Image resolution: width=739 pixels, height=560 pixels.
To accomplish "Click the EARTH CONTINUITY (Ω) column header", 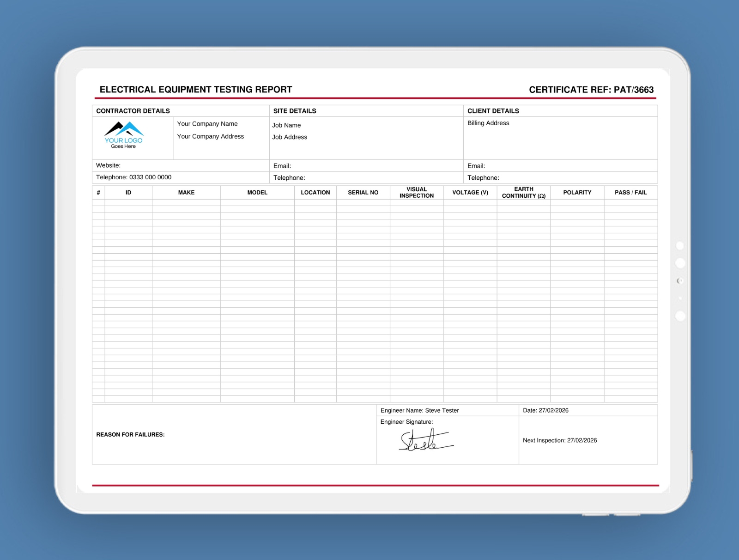I will [x=524, y=193].
